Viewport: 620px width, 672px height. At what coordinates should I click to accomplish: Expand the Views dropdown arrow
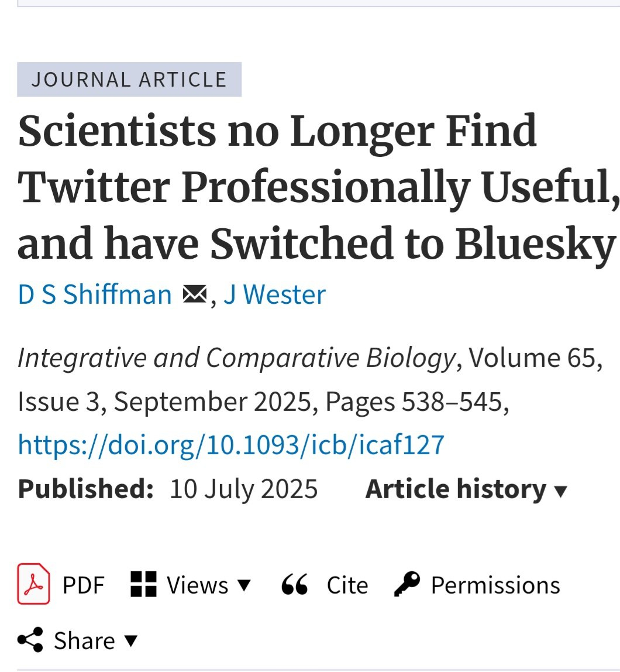[x=244, y=585]
